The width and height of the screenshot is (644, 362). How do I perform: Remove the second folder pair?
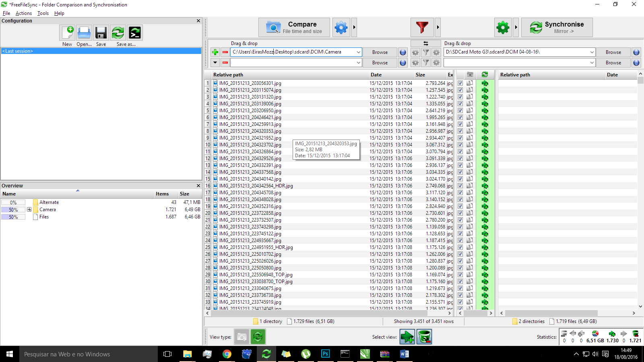(225, 62)
